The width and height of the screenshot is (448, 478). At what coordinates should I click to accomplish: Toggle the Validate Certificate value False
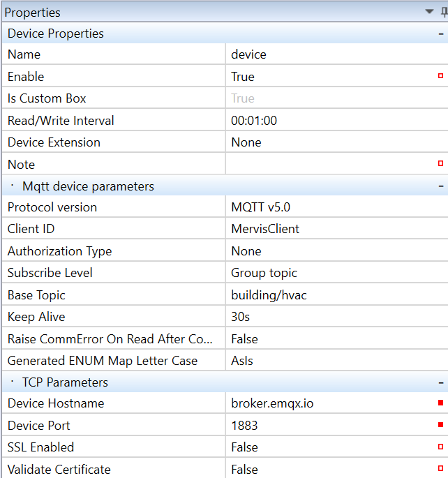tap(244, 470)
